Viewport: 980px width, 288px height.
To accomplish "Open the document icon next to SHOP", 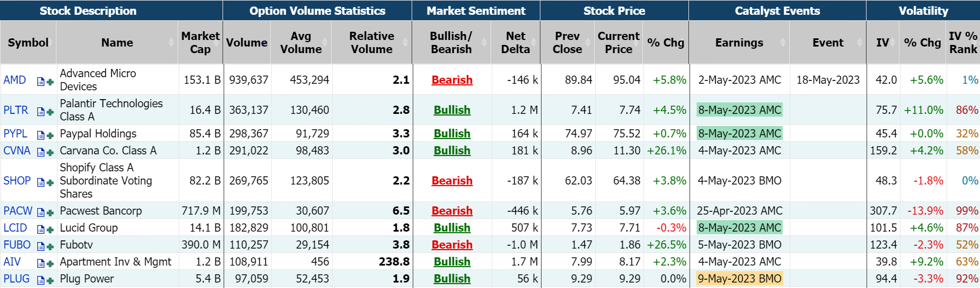I will [41, 182].
